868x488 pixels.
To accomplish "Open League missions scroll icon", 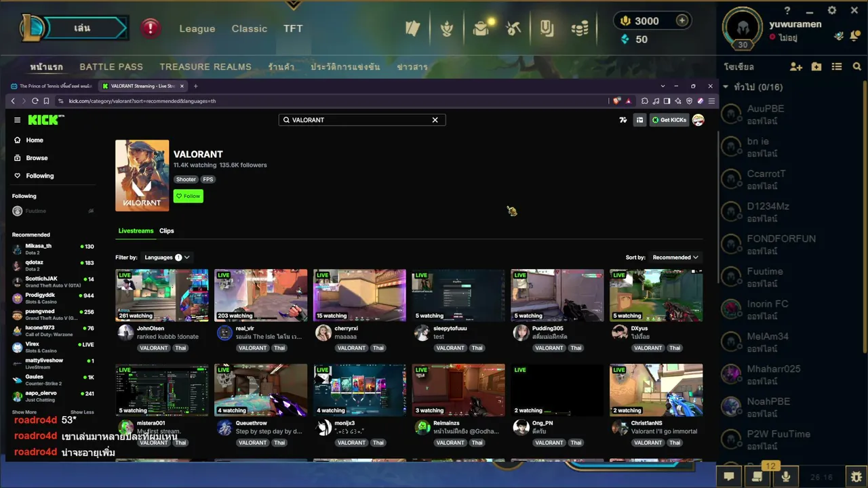I will 757,476.
